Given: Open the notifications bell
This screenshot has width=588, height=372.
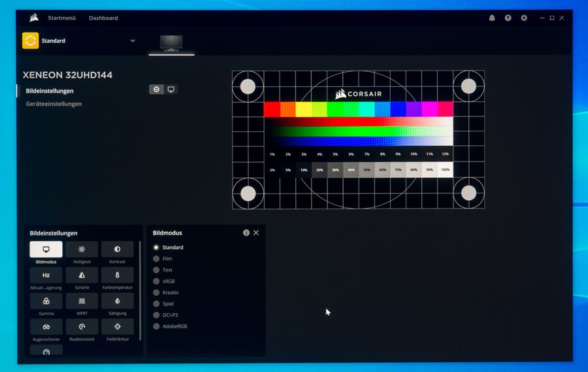Looking at the screenshot, I should pos(492,18).
